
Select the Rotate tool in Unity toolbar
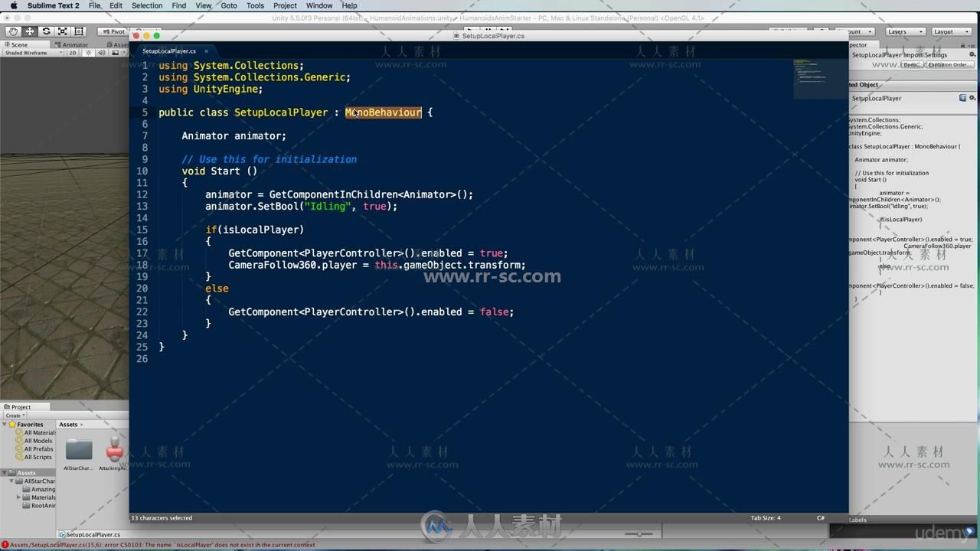46,31
